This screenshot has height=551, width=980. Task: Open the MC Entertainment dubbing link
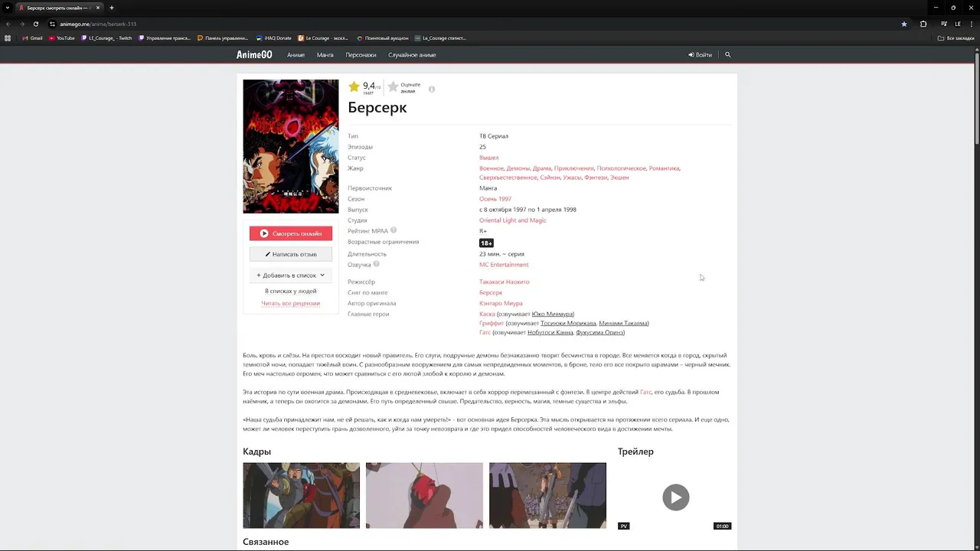(504, 265)
